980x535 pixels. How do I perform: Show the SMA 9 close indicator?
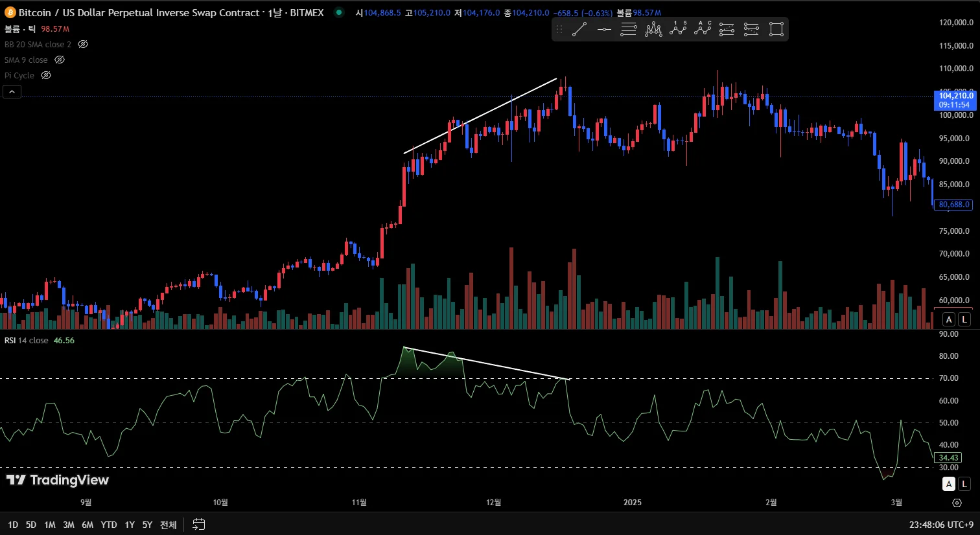(x=60, y=60)
